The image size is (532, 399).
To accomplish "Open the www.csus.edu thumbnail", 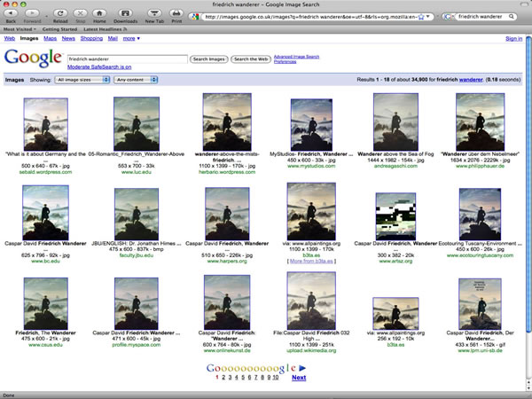I will [x=46, y=303].
